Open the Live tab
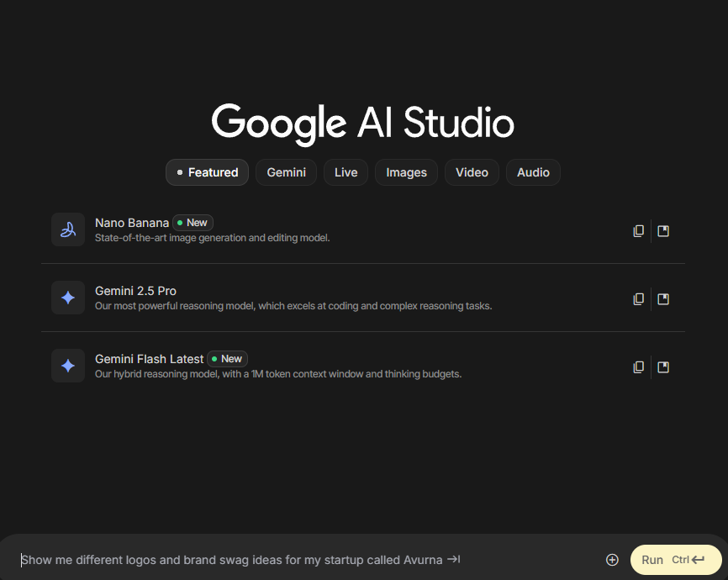Viewport: 728px width, 580px height. 346,172
